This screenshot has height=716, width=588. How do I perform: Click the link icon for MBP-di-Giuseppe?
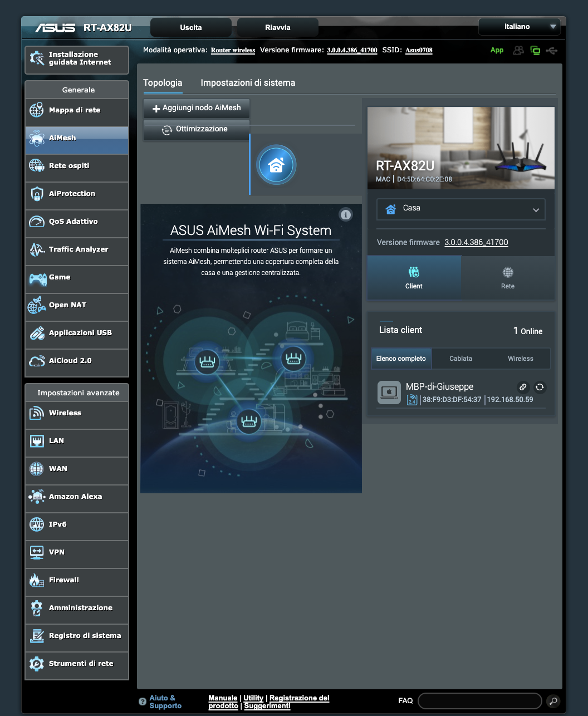[x=523, y=387]
